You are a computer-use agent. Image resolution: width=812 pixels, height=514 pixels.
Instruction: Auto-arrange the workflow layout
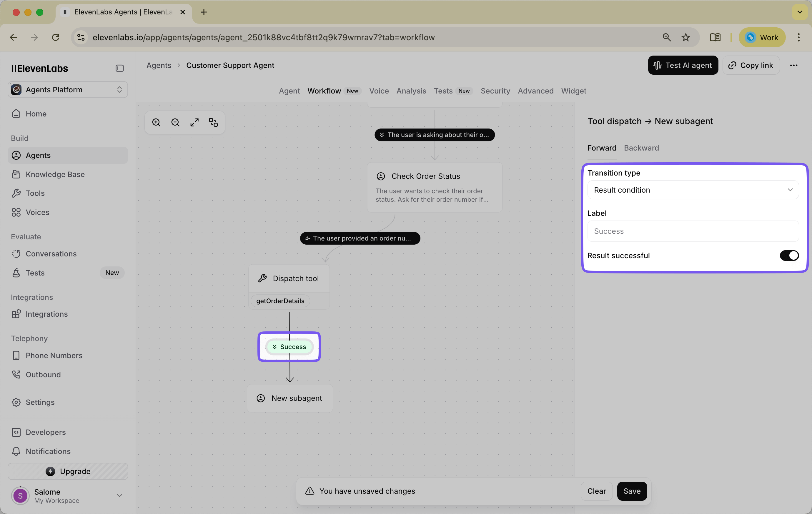pyautogui.click(x=213, y=122)
